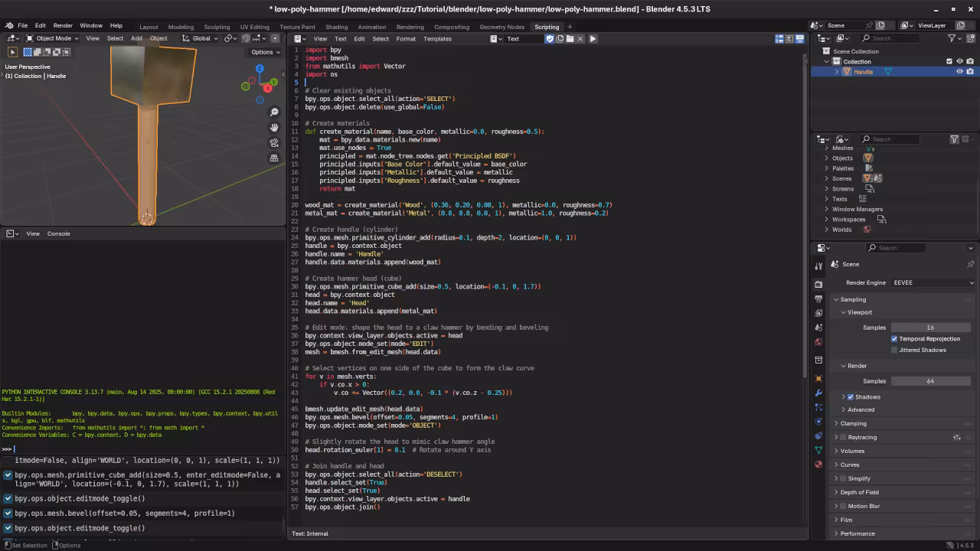The height and width of the screenshot is (551, 980).
Task: Hide the Handle object in viewport
Action: pyautogui.click(x=959, y=72)
